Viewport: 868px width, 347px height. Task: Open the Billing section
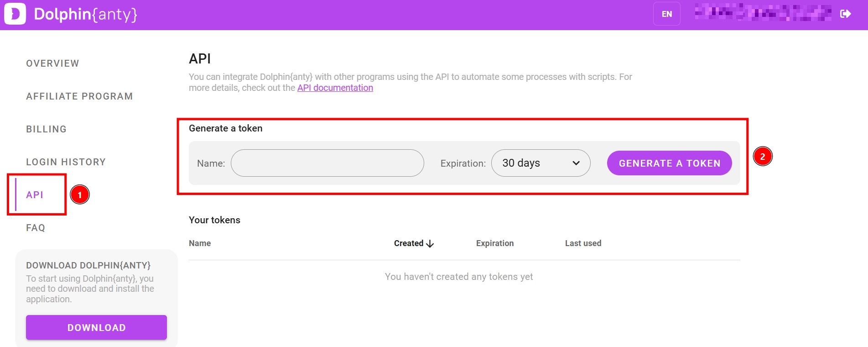(46, 129)
